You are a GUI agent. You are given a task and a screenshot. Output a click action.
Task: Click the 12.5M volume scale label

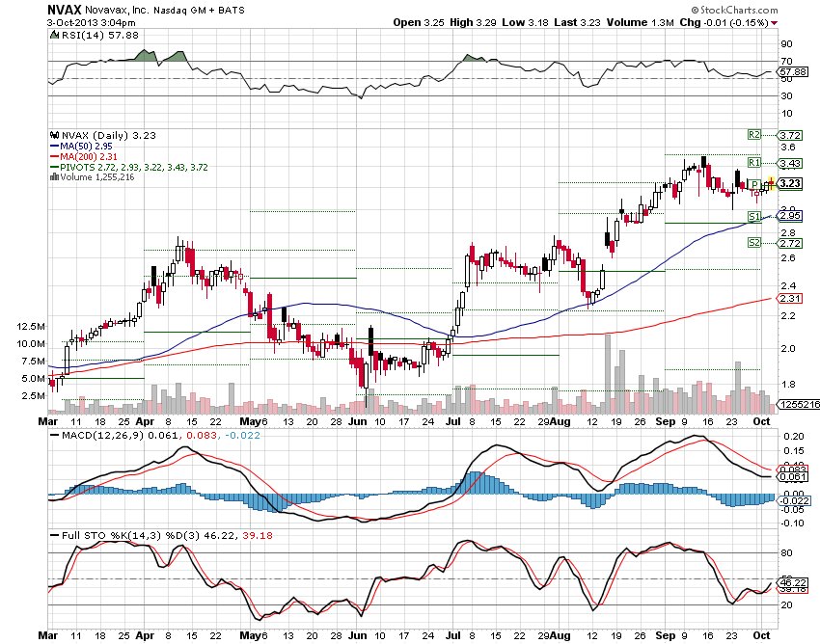[x=31, y=327]
